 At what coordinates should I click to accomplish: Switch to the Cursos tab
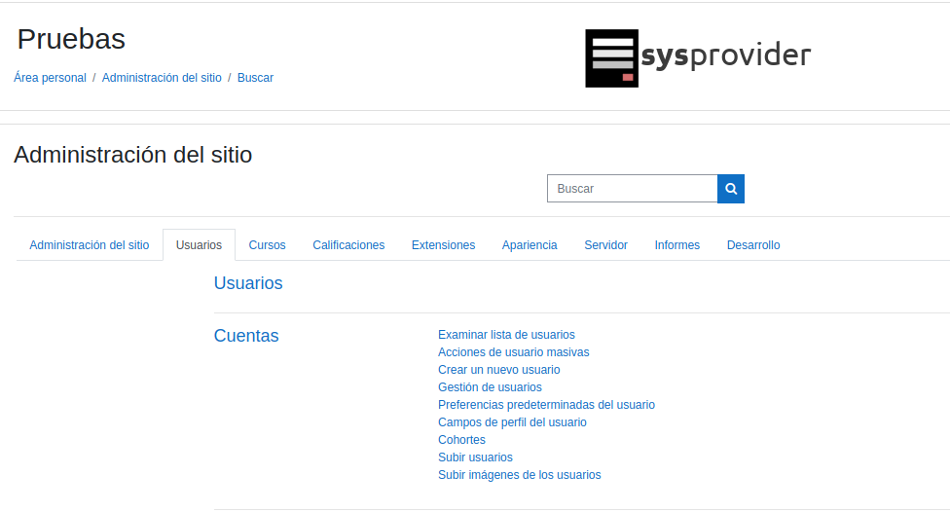(x=267, y=245)
